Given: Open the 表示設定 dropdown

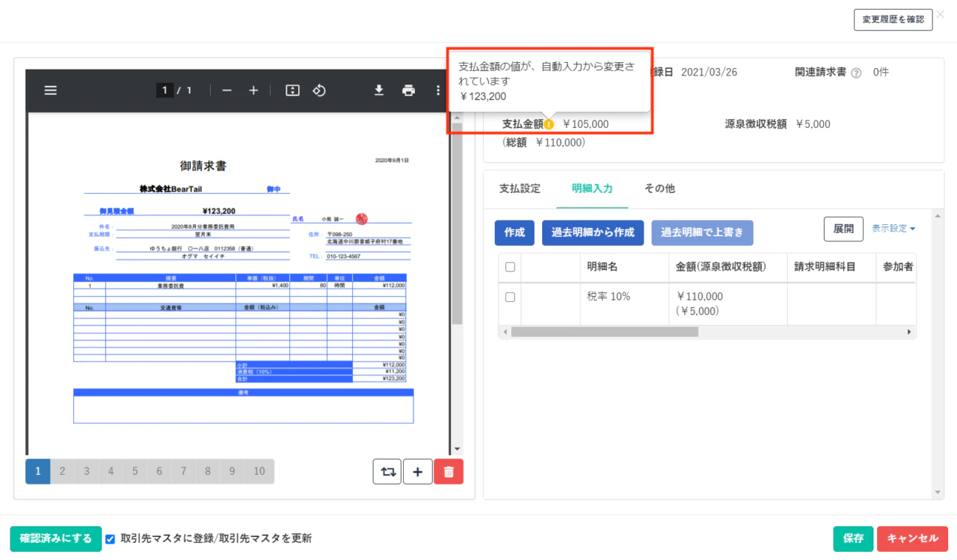Looking at the screenshot, I should [893, 229].
